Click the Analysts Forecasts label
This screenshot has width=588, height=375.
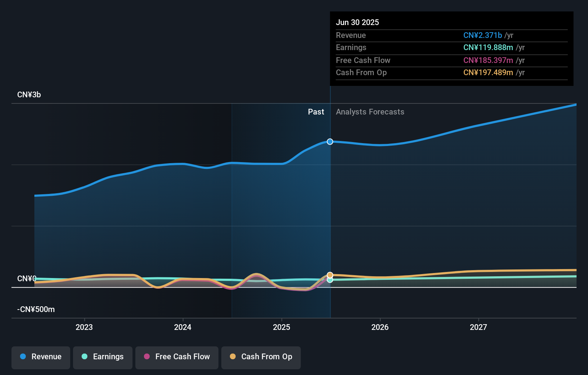(x=370, y=112)
